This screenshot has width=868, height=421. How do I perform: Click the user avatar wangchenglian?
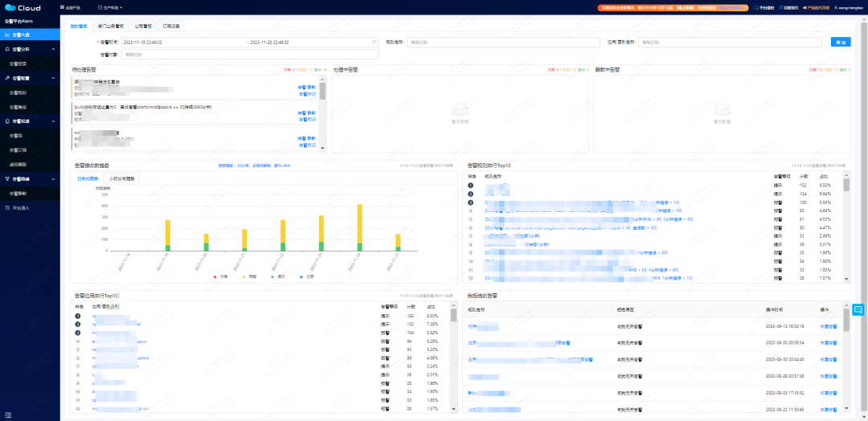(x=837, y=8)
